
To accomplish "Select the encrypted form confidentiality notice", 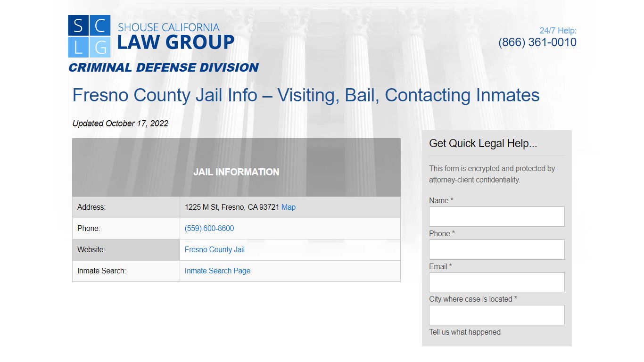I will [x=492, y=174].
